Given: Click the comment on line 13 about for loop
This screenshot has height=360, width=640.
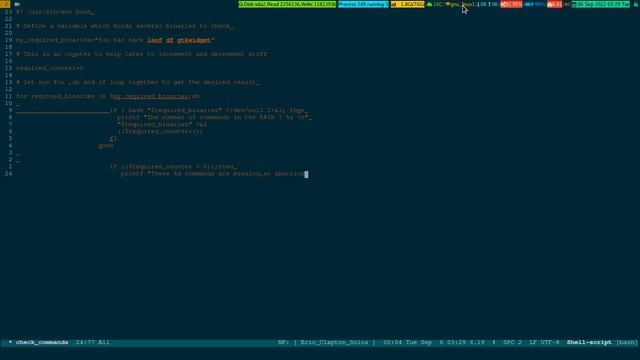Looking at the screenshot, I should pyautogui.click(x=138, y=82).
